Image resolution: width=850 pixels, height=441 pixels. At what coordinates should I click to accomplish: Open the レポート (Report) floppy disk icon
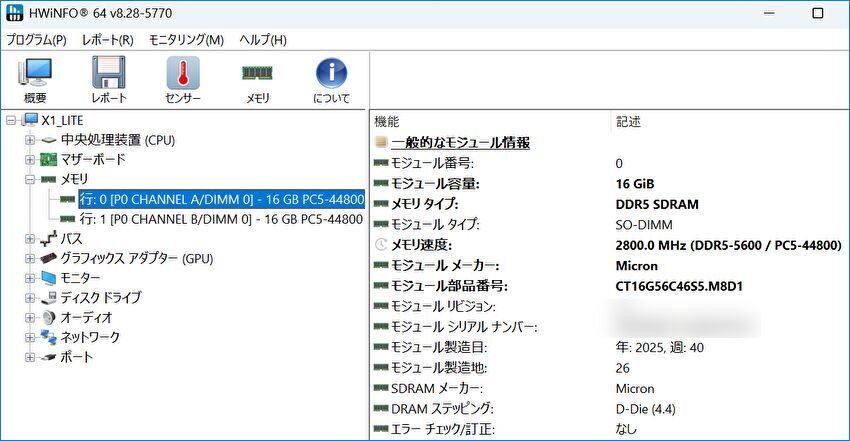(108, 80)
